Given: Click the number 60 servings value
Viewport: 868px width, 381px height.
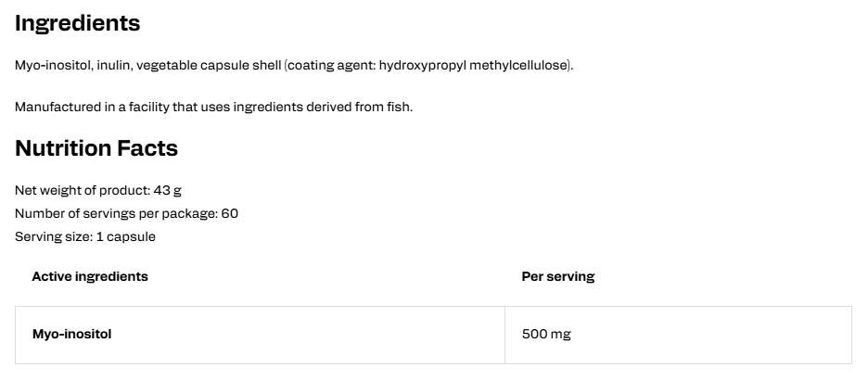Looking at the screenshot, I should (230, 213).
